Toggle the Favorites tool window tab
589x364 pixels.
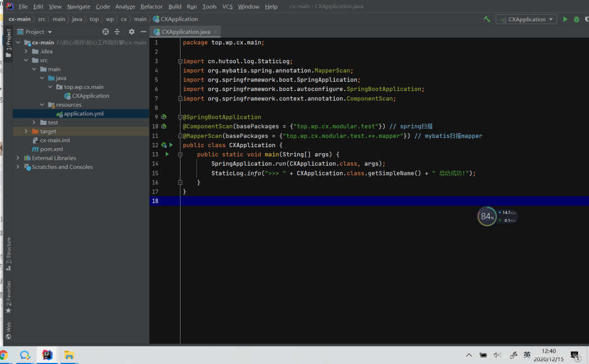(8, 297)
